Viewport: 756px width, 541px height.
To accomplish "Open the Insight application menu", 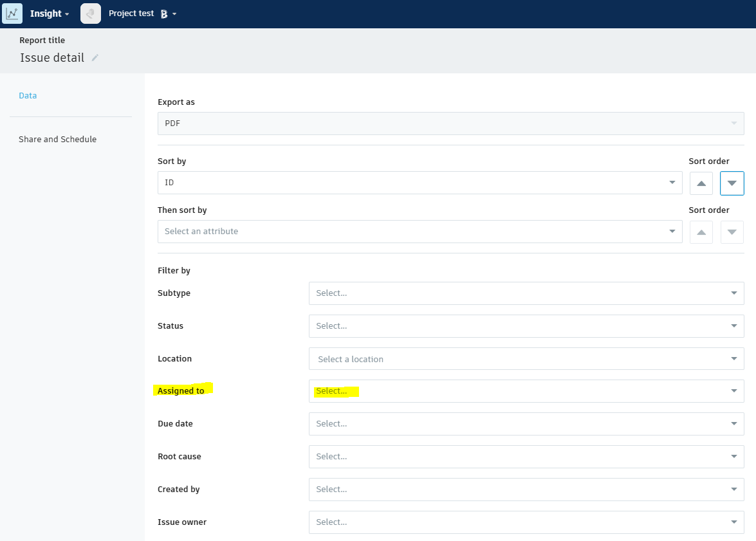I will pos(50,13).
